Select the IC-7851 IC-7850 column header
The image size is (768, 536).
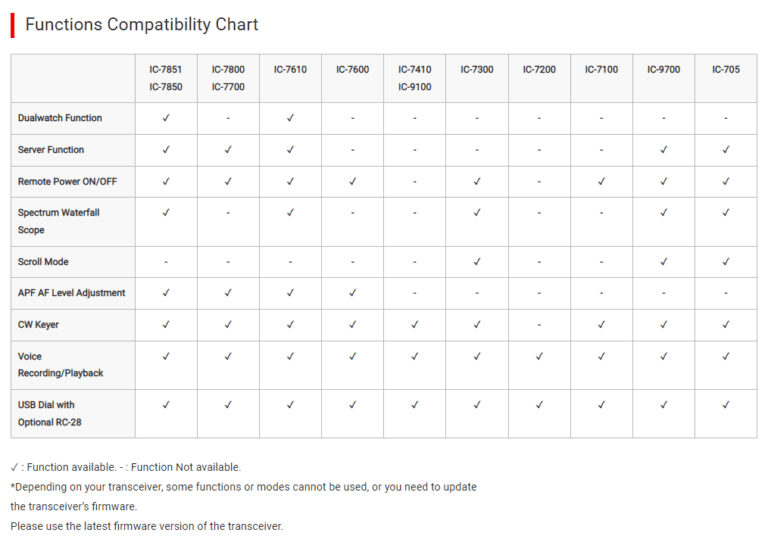[166, 78]
